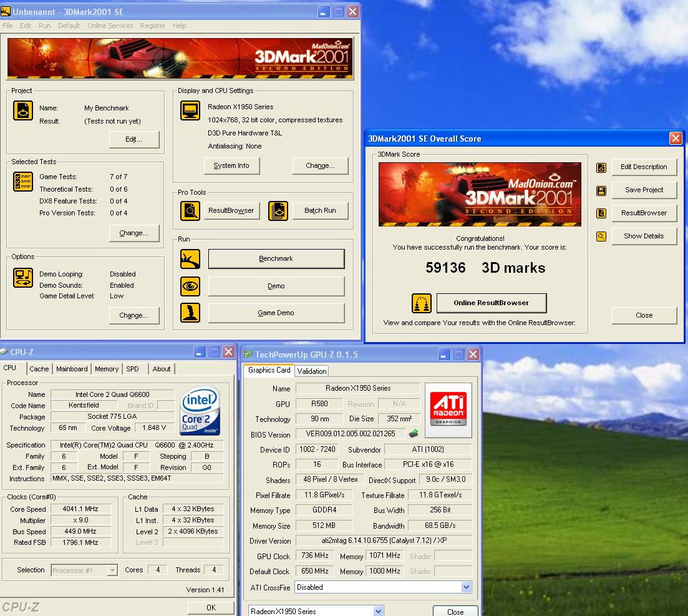Click the Display and CPU Settings monitor icon
688x616 pixels.
(x=190, y=110)
